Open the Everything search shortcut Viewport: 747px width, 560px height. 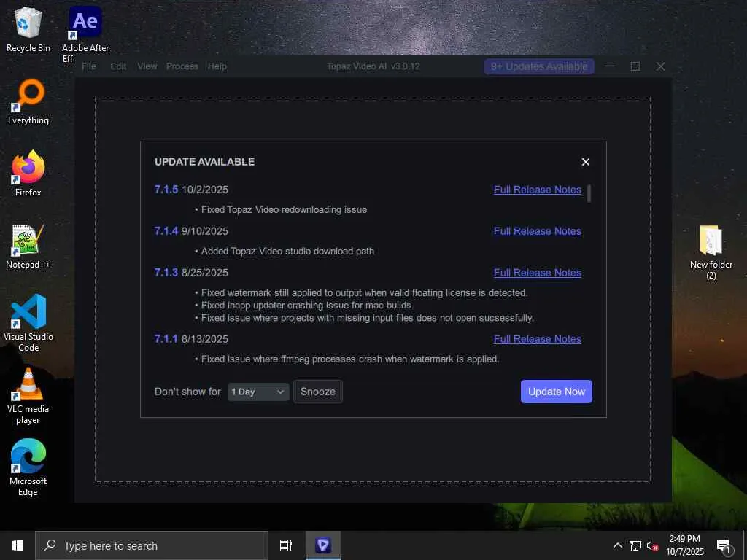pos(28,102)
